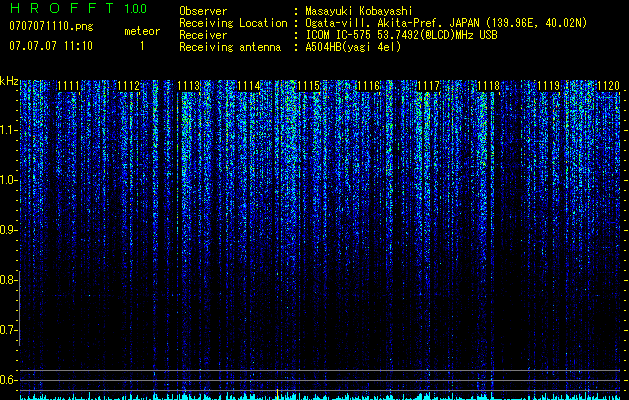Click the Receiving Location label
629x400 pixels.
[233, 23]
